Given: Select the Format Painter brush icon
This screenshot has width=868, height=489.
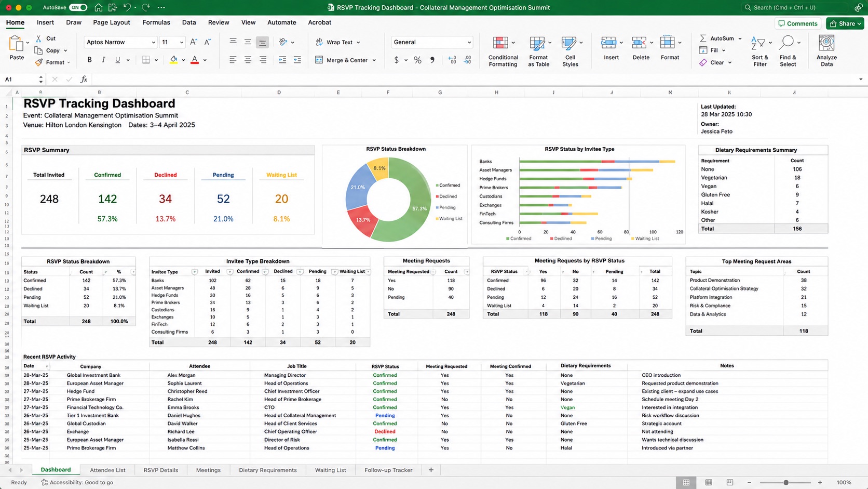Looking at the screenshot, I should coord(39,62).
